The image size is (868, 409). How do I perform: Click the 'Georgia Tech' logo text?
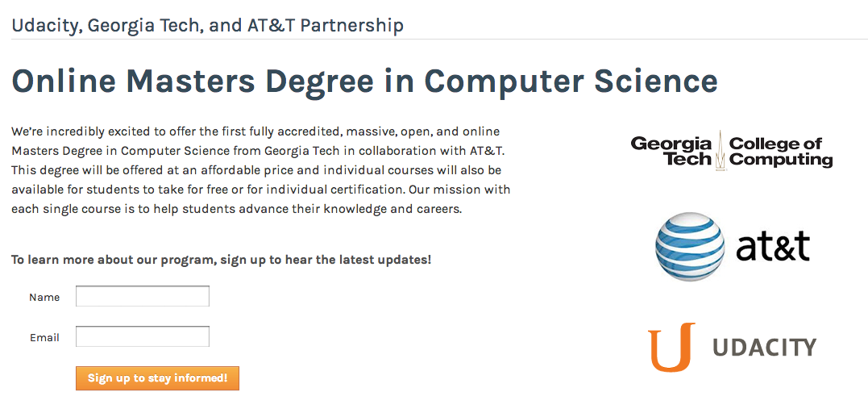click(x=672, y=151)
